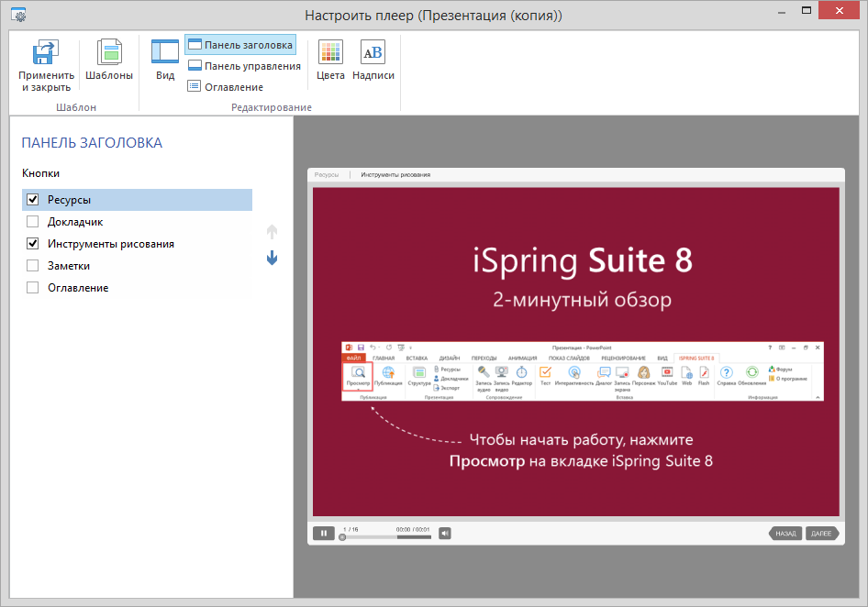Open the Цвета color scheme editor
The height and width of the screenshot is (607, 868).
(330, 61)
